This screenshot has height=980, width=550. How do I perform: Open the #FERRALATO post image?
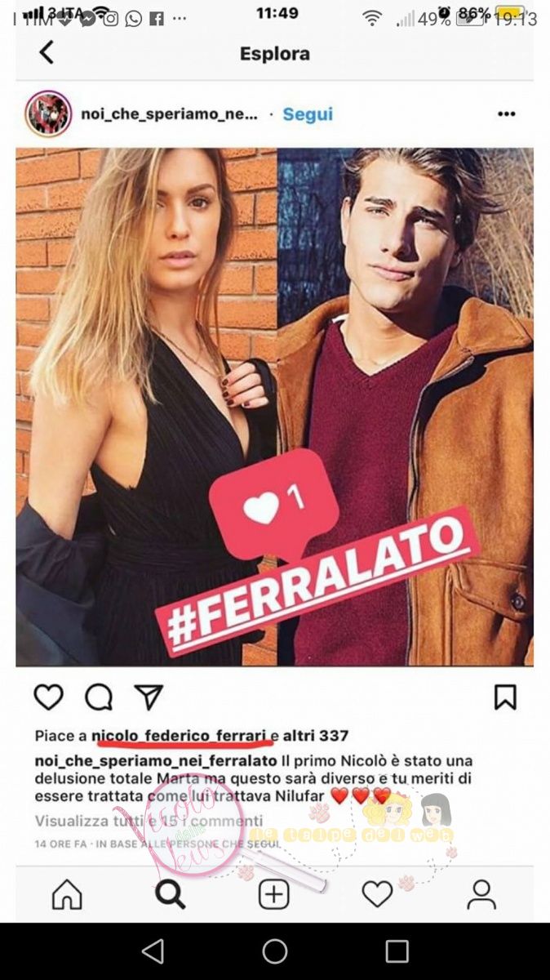coord(275,407)
